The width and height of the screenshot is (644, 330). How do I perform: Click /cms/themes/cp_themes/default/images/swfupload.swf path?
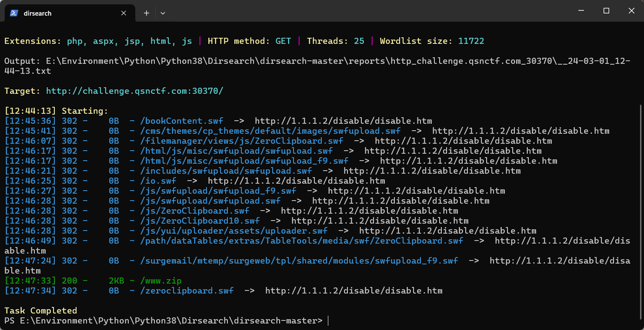270,131
